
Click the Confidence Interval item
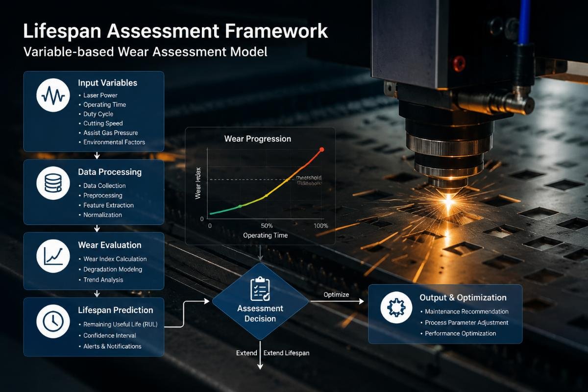tap(109, 336)
